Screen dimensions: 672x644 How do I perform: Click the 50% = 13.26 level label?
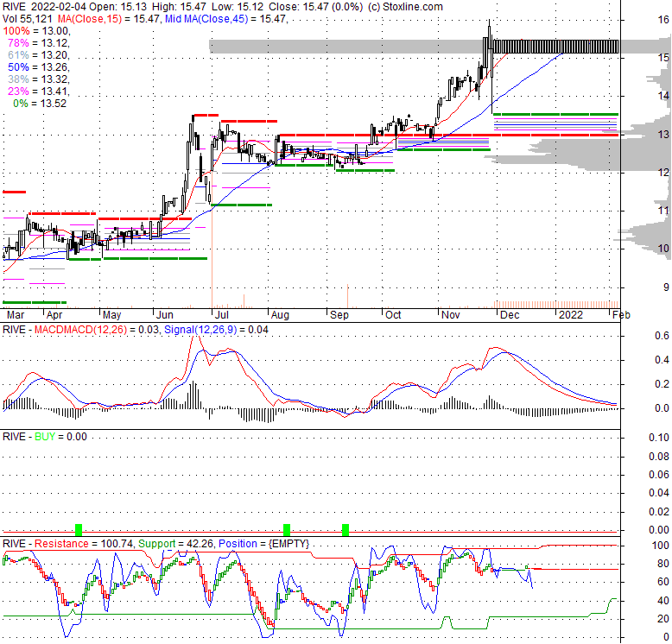pyautogui.click(x=39, y=67)
